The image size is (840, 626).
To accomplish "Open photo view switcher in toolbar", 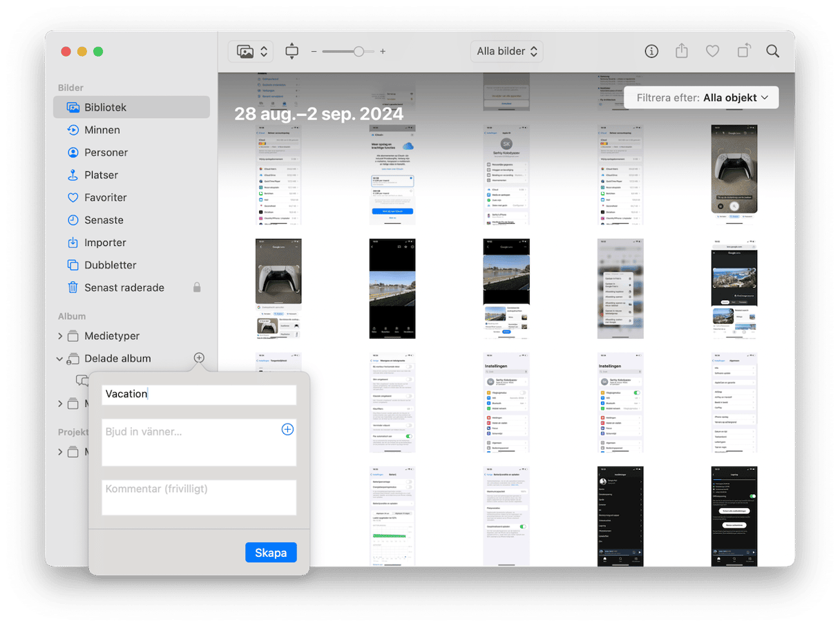I will tap(251, 51).
